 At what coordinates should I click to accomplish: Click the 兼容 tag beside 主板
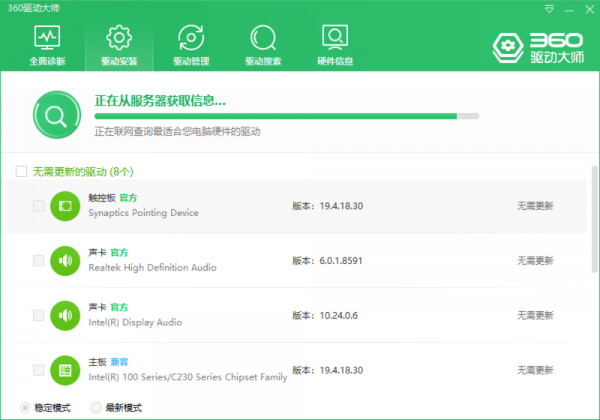[x=119, y=362]
